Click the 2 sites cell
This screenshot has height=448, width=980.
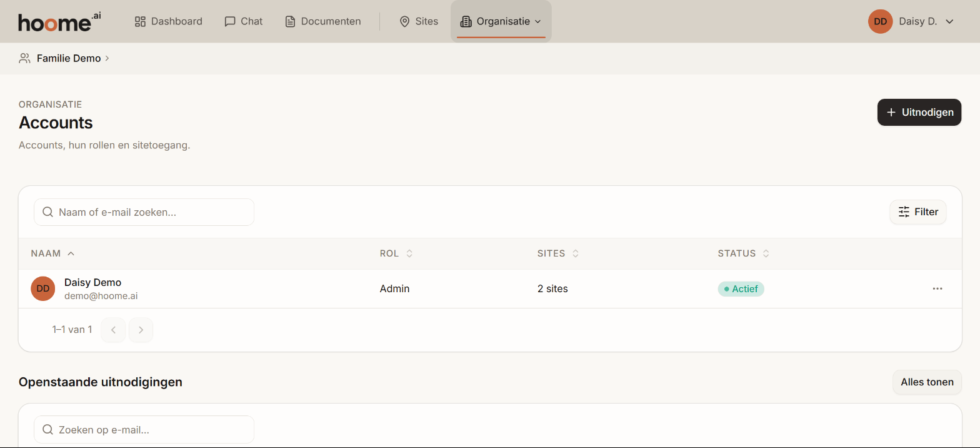tap(552, 288)
